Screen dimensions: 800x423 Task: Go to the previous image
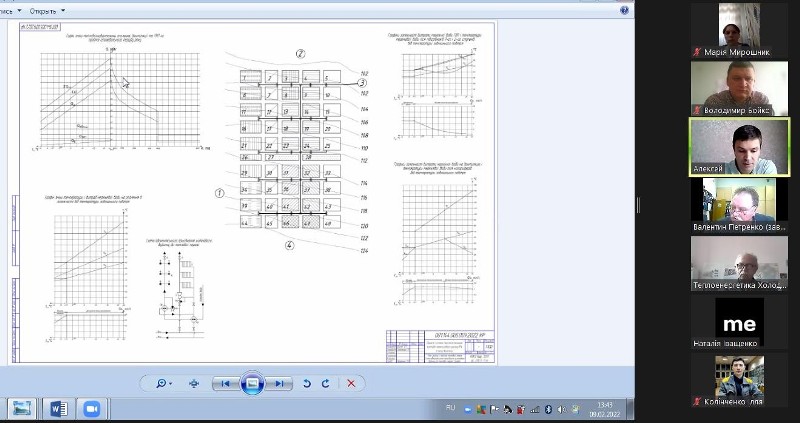tap(227, 383)
